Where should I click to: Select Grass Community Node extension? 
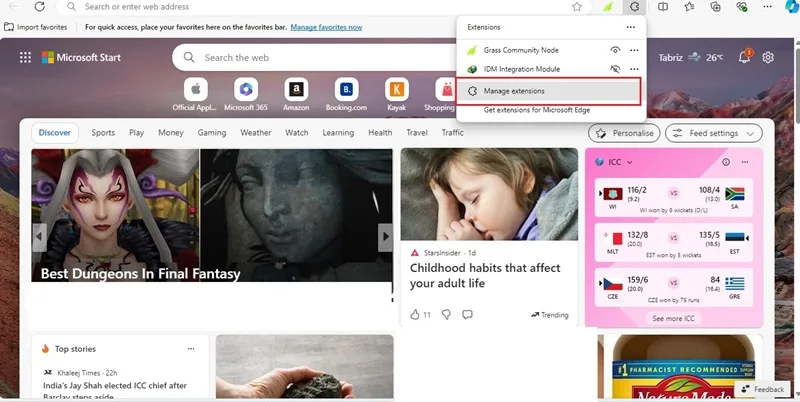coord(521,50)
